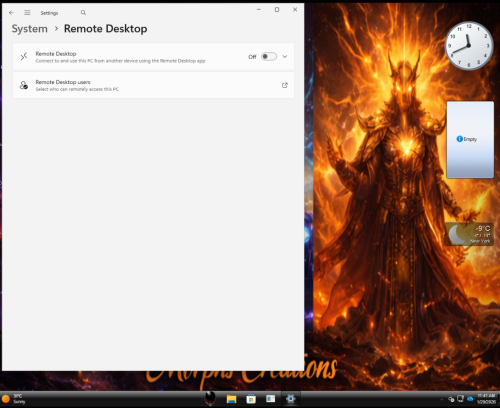Navigate to System in the breadcrumb

point(30,29)
